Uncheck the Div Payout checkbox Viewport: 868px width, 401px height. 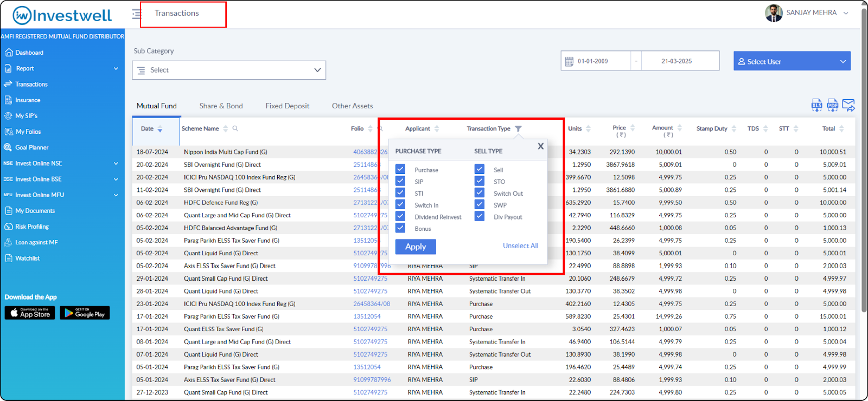pyautogui.click(x=480, y=216)
